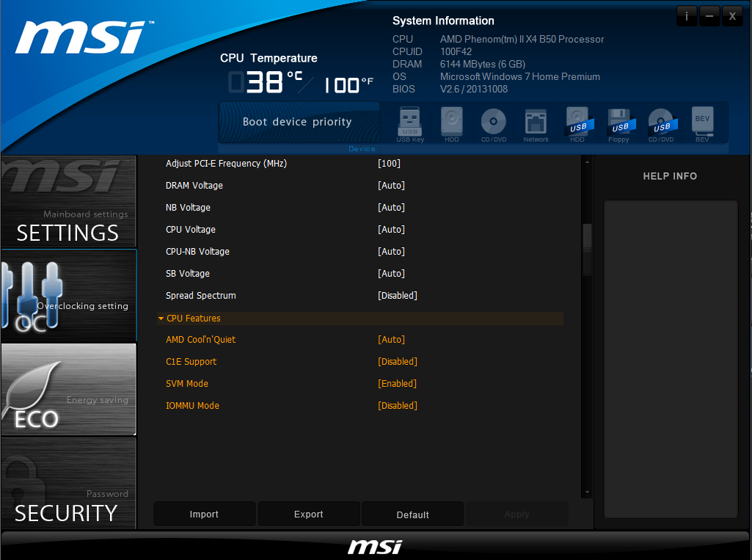Click the CPUID value 100F42
The width and height of the screenshot is (752, 560).
pos(456,52)
